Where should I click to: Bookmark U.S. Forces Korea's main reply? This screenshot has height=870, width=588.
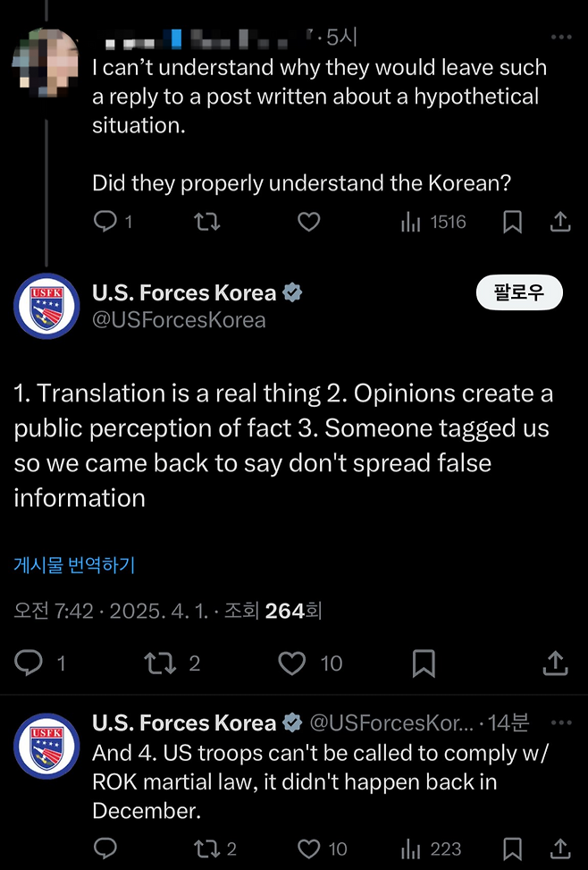click(423, 663)
